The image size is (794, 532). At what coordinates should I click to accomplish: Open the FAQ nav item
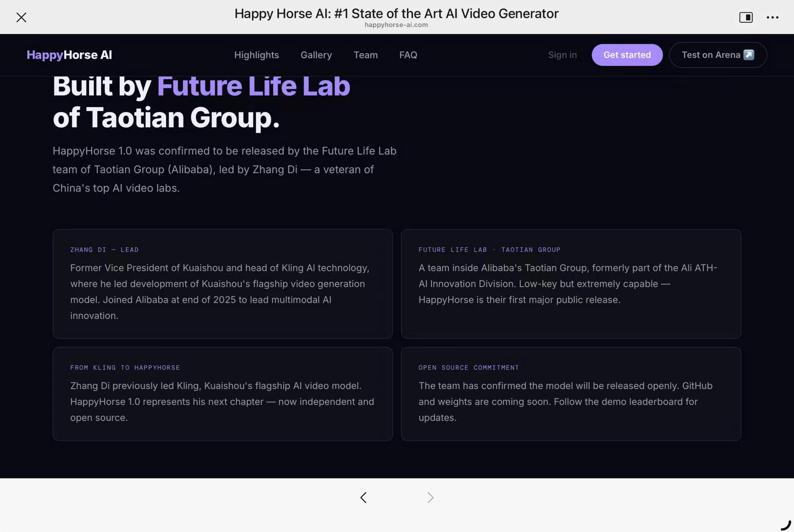[x=408, y=55]
